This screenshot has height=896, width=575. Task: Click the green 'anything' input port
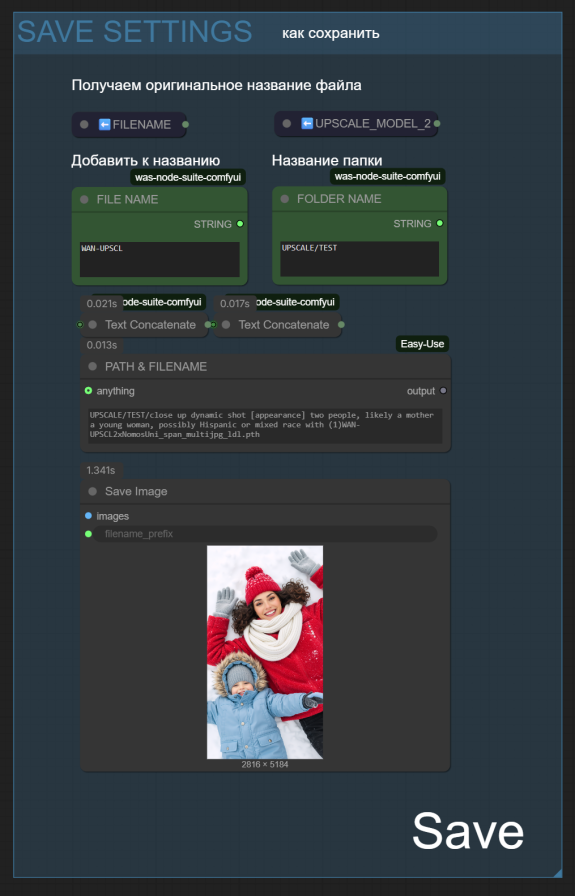[x=88, y=391]
